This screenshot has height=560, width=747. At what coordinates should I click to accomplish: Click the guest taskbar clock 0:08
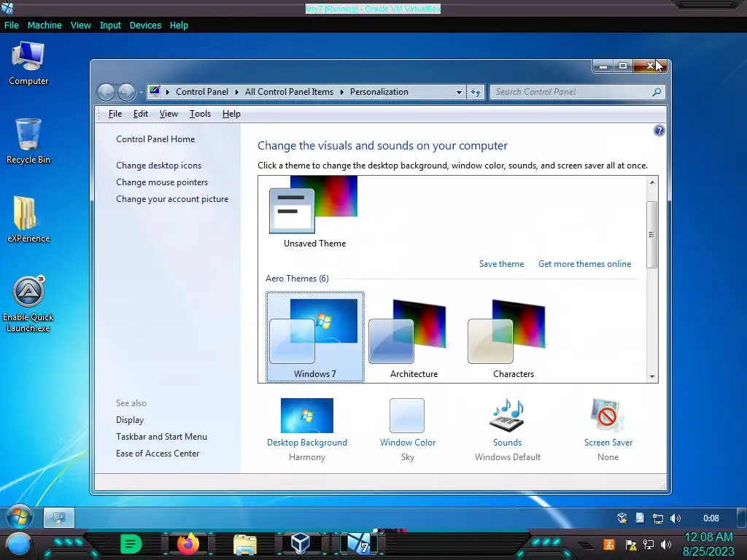711,518
